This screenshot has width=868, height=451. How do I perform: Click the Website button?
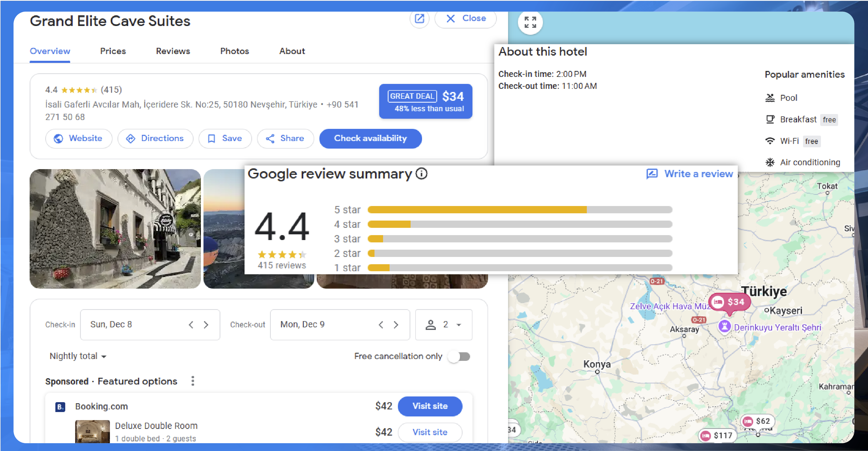pos(78,138)
